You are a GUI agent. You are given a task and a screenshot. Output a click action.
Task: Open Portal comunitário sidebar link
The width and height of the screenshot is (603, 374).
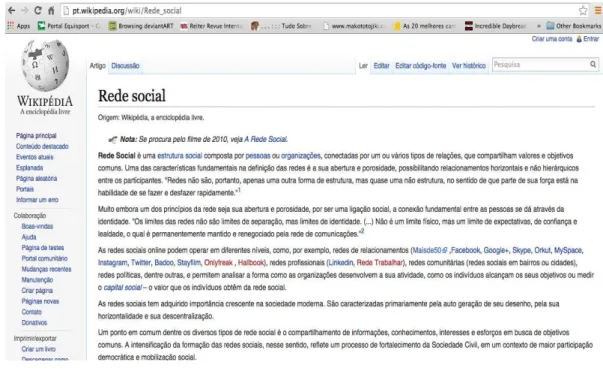45,259
